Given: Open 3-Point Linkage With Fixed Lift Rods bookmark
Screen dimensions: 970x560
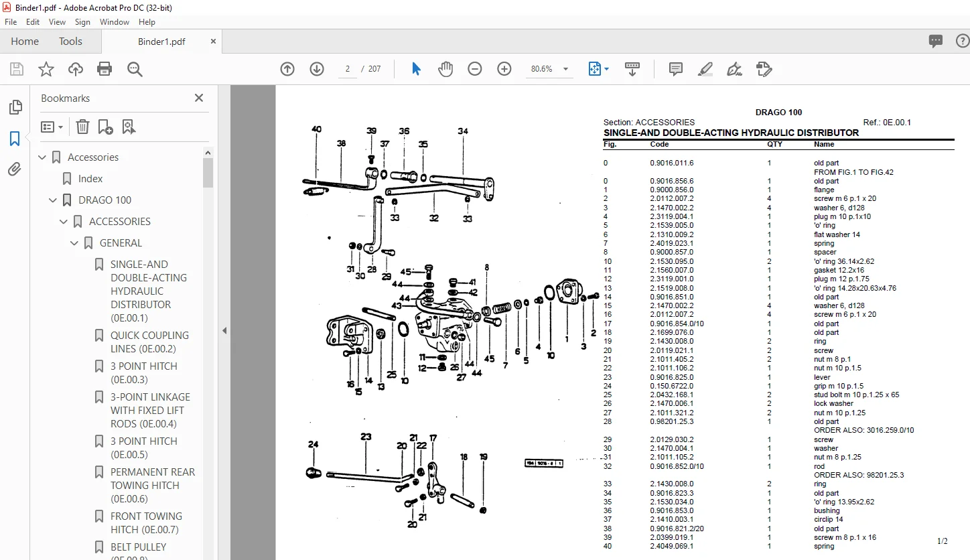Looking at the screenshot, I should tap(150, 411).
